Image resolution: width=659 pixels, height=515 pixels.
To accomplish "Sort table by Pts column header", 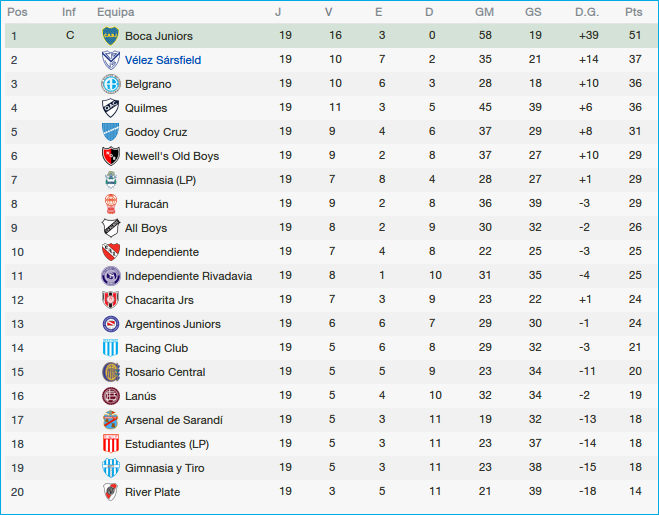I will point(633,12).
